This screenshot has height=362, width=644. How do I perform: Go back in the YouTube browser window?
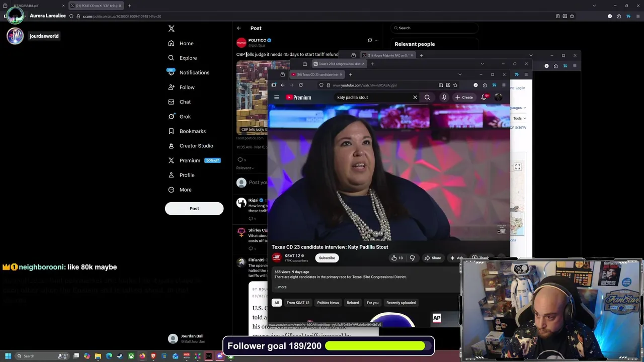click(x=282, y=85)
